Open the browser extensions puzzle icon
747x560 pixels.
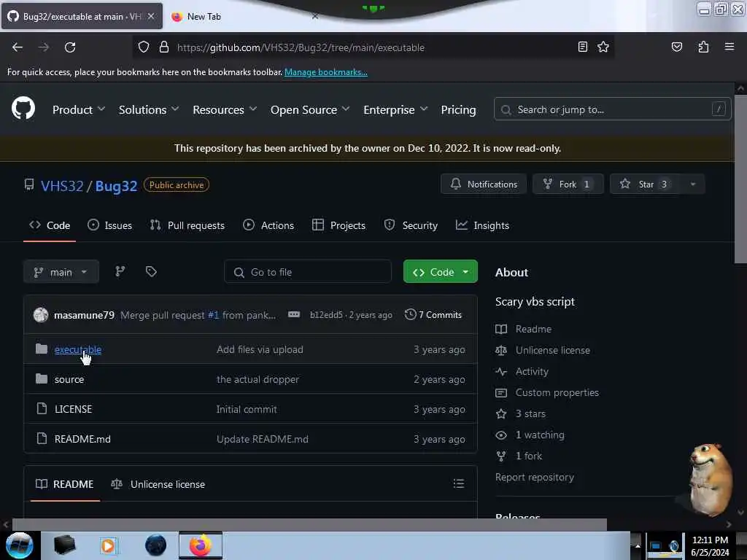(703, 47)
